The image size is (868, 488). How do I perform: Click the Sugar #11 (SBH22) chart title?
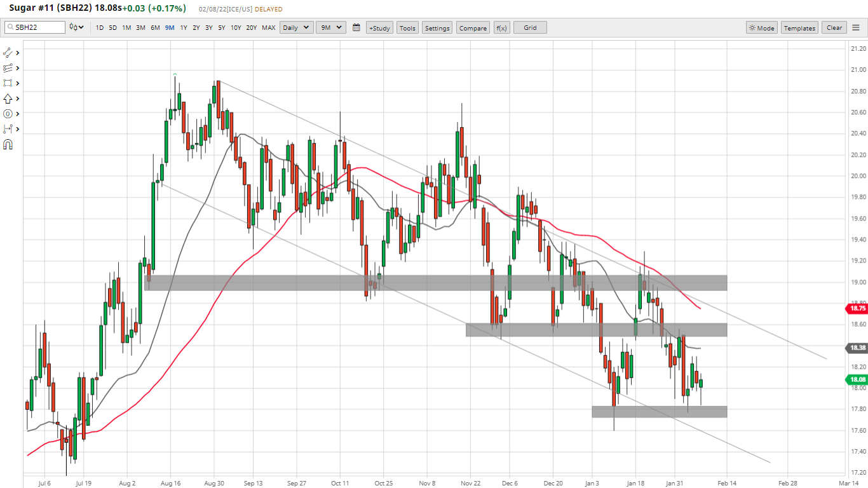pyautogui.click(x=50, y=8)
